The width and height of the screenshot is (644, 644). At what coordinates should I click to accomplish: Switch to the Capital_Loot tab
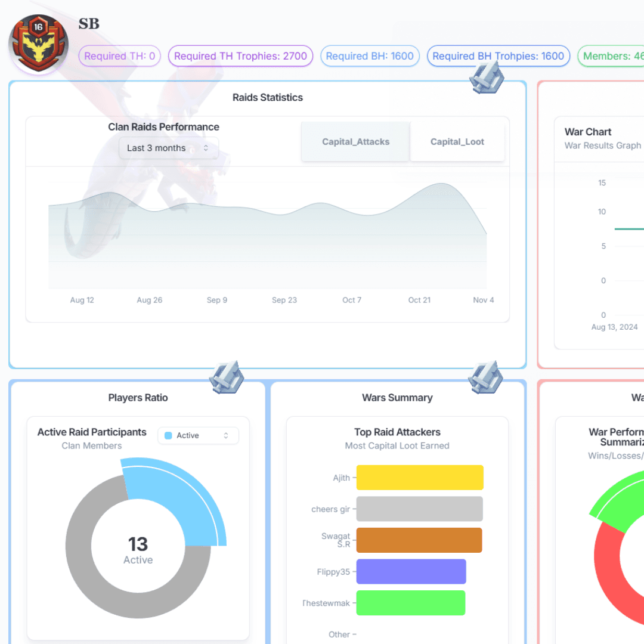457,142
